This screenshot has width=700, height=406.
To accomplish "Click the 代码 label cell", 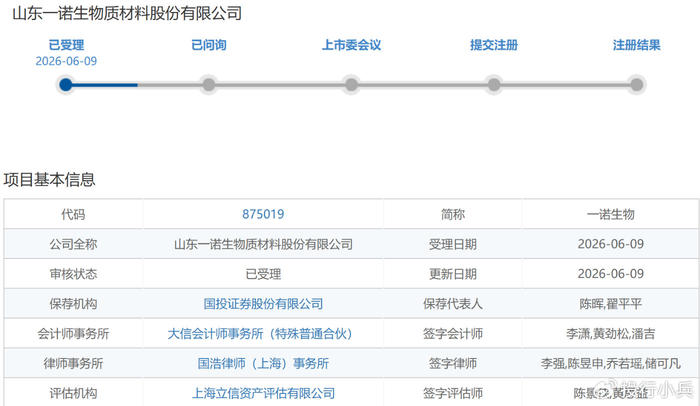I will (73, 214).
